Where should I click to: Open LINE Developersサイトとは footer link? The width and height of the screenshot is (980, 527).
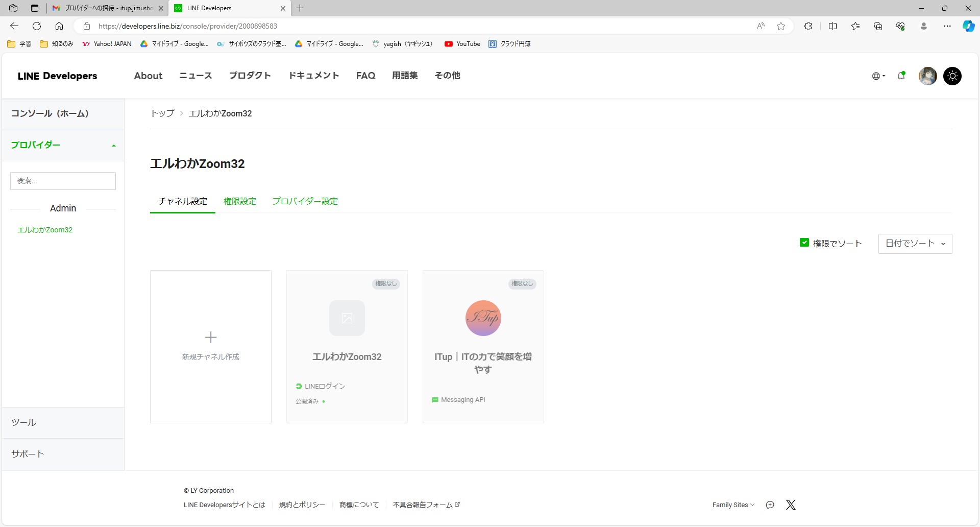225,505
